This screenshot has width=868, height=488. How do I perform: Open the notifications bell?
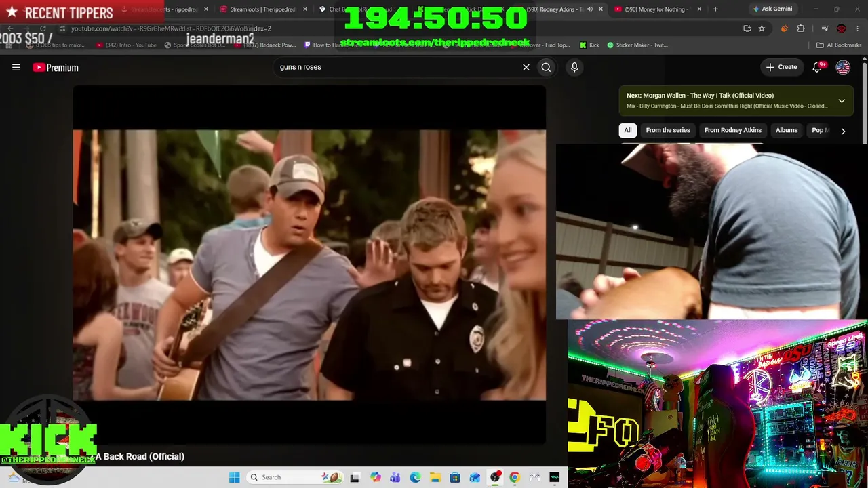[x=818, y=67]
